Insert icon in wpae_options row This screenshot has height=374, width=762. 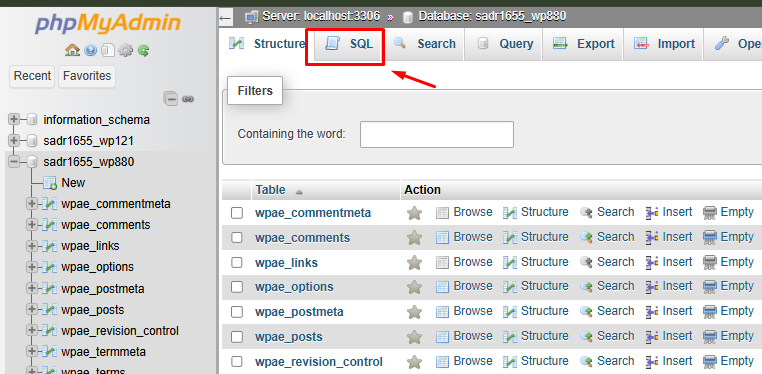[x=652, y=287]
